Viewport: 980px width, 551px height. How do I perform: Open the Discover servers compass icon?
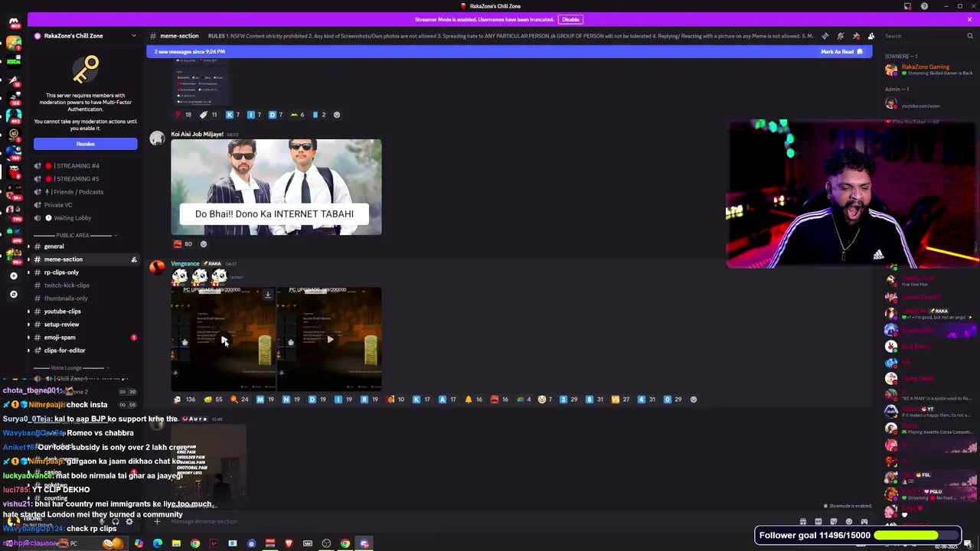tap(14, 294)
